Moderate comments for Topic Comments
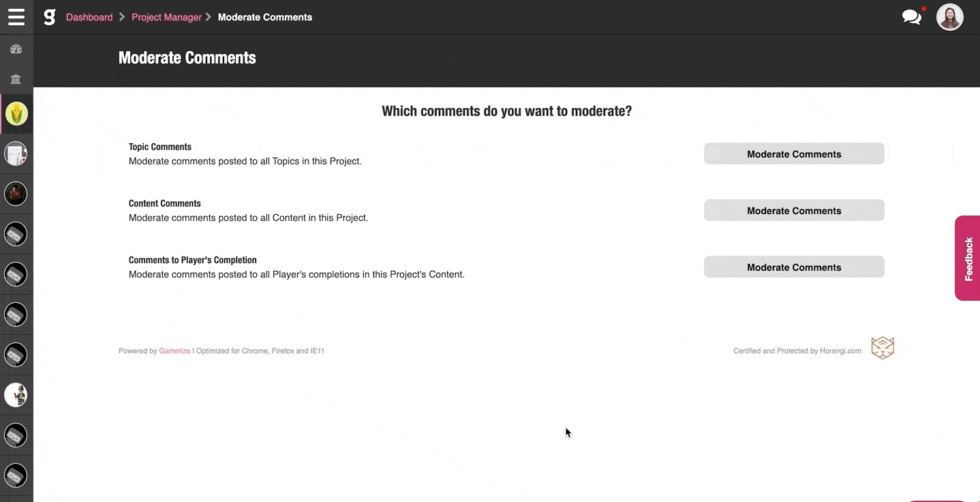Screen dimensions: 980x502 794,154
